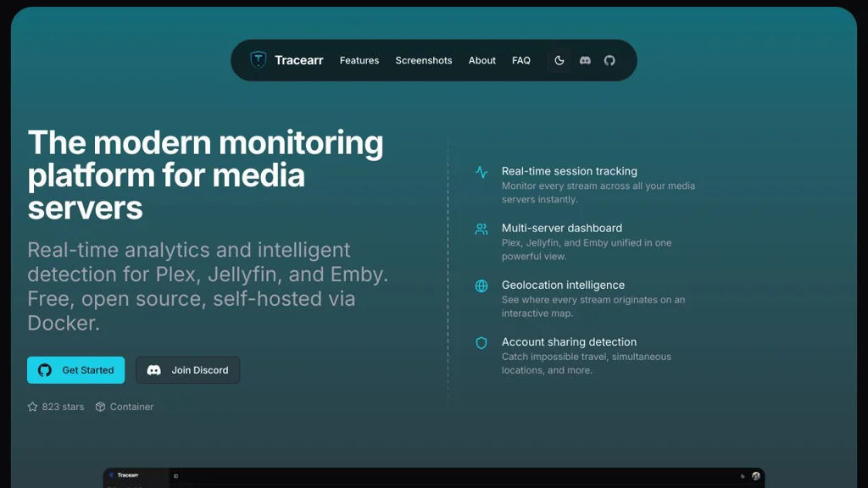Image resolution: width=868 pixels, height=488 pixels.
Task: Click the Tracearr shield logo icon
Action: [258, 60]
